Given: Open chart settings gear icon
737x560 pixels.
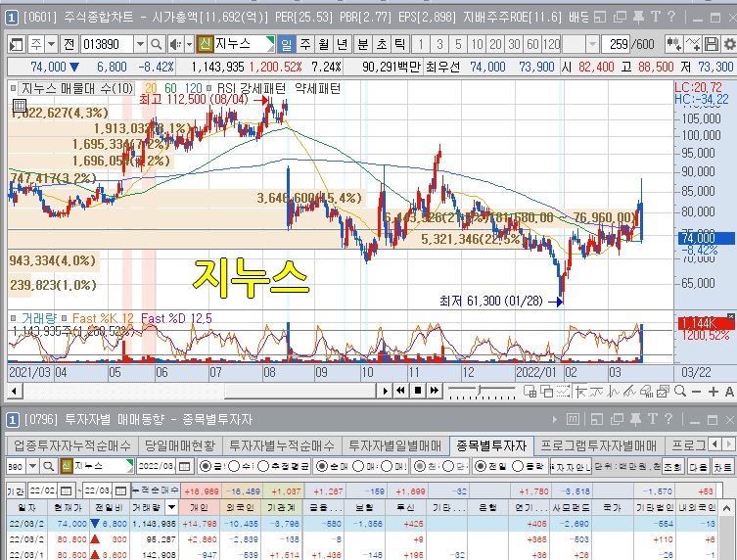Looking at the screenshot, I should [x=729, y=45].
